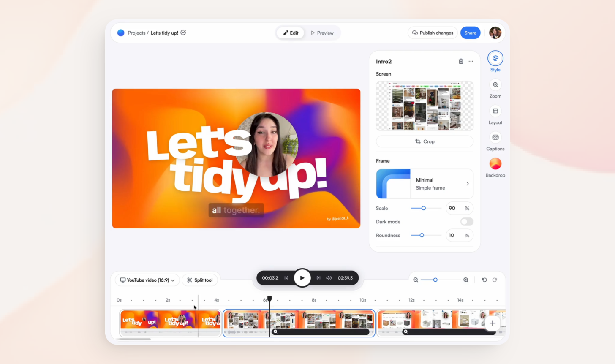Select the second clip on timeline
Viewport: 615px width, 364px height.
[299, 323]
